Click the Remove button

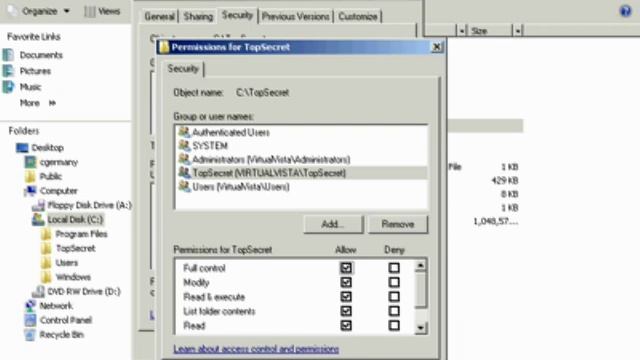click(x=398, y=224)
